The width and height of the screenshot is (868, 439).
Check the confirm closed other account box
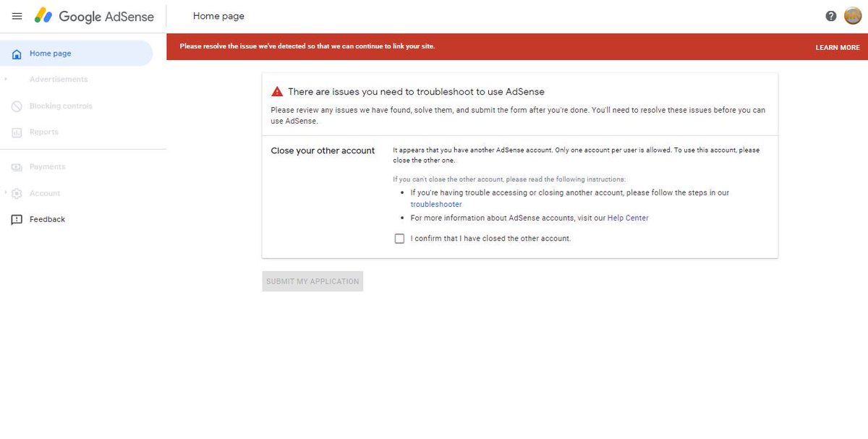pyautogui.click(x=399, y=239)
